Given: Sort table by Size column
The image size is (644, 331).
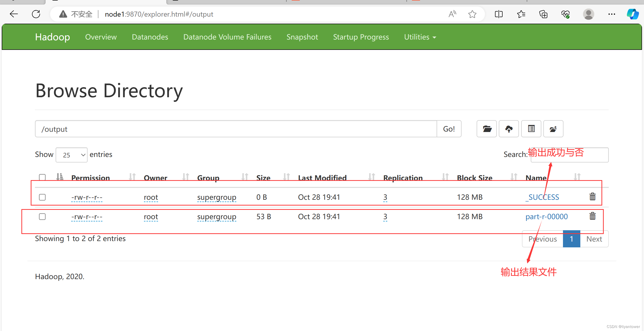Looking at the screenshot, I should [287, 177].
